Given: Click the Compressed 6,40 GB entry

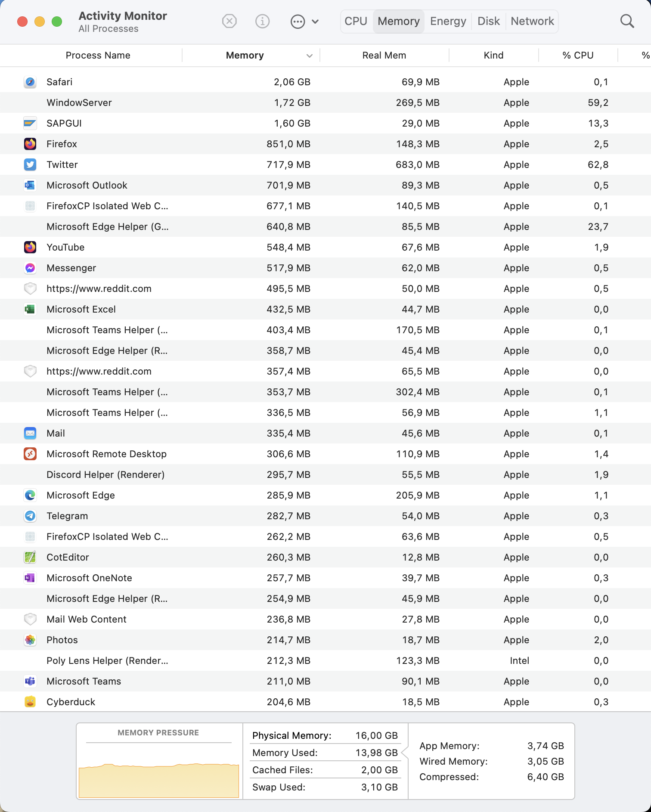Looking at the screenshot, I should coord(492,777).
